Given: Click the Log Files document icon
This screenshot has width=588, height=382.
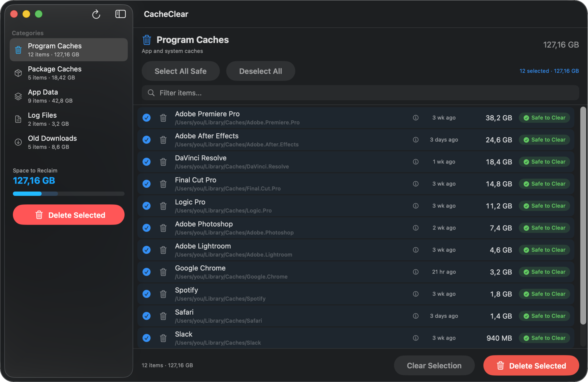Looking at the screenshot, I should point(18,119).
